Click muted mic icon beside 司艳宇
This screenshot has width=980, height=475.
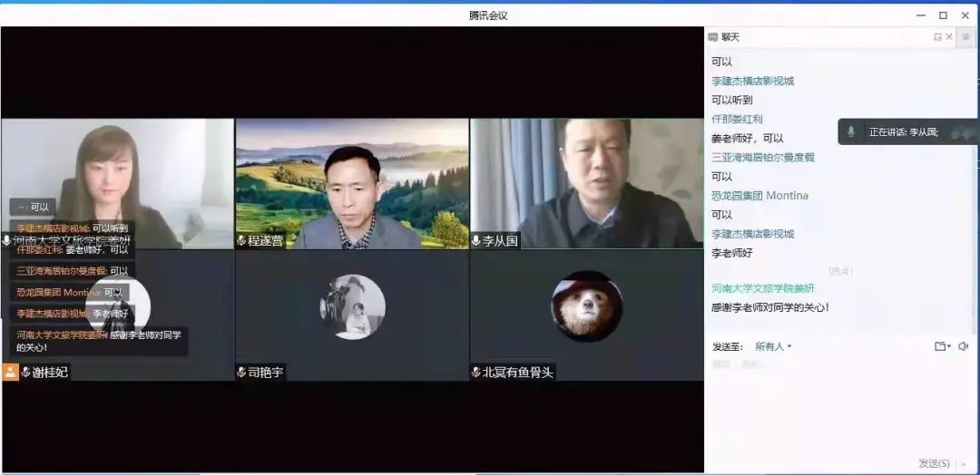(241, 373)
